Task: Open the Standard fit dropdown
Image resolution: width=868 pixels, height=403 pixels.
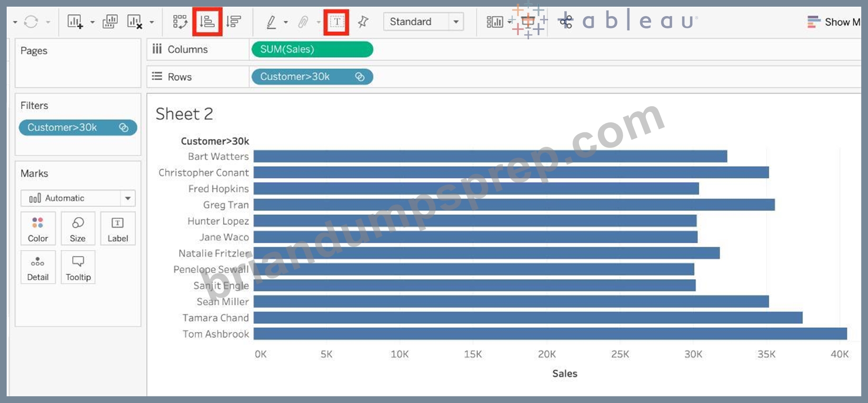Action: click(x=423, y=22)
